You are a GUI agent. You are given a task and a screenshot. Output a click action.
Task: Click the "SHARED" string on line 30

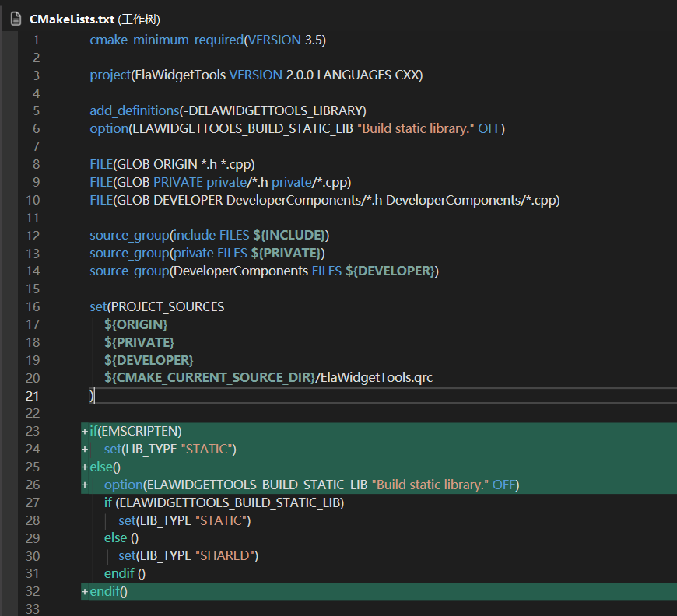click(x=228, y=555)
